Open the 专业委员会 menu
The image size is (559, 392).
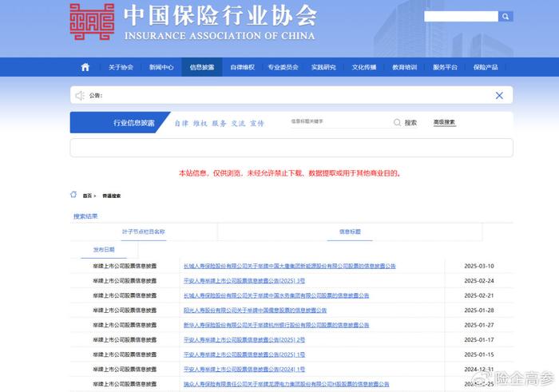click(283, 67)
